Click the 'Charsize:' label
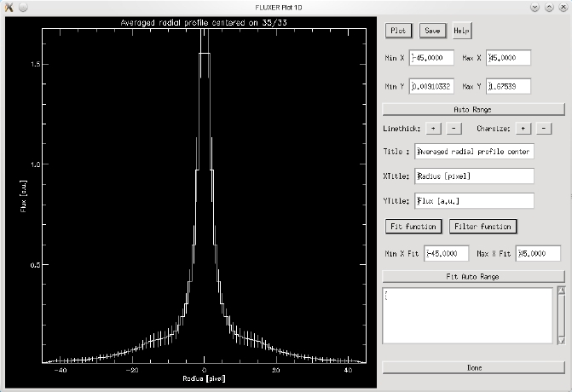Image resolution: width=572 pixels, height=392 pixels. [x=494, y=129]
